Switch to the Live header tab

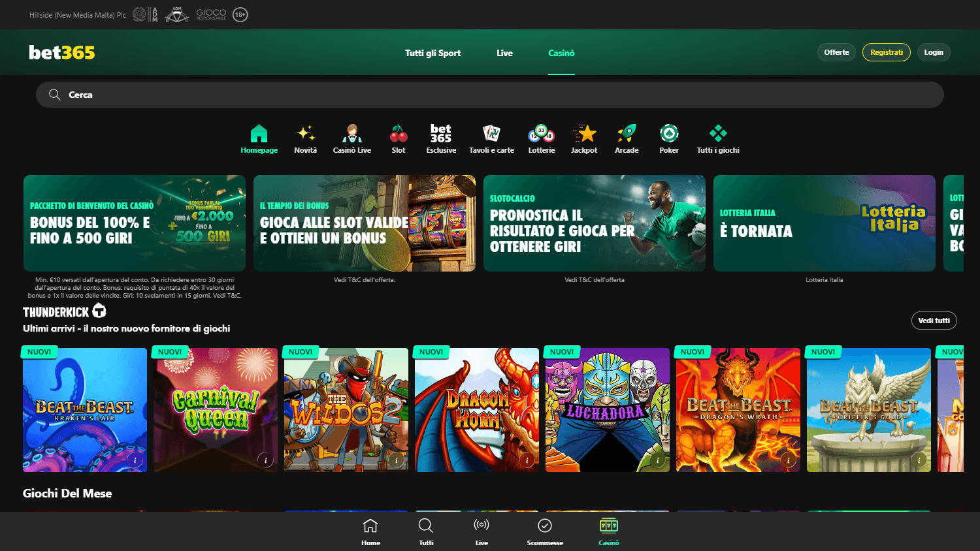[504, 53]
